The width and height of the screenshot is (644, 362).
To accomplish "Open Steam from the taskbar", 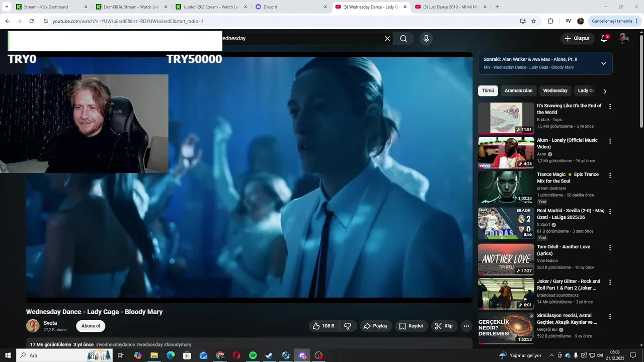I will point(269,355).
